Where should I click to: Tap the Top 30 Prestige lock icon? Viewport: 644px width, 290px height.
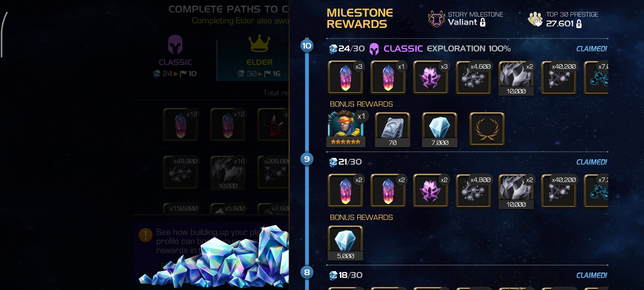point(579,24)
